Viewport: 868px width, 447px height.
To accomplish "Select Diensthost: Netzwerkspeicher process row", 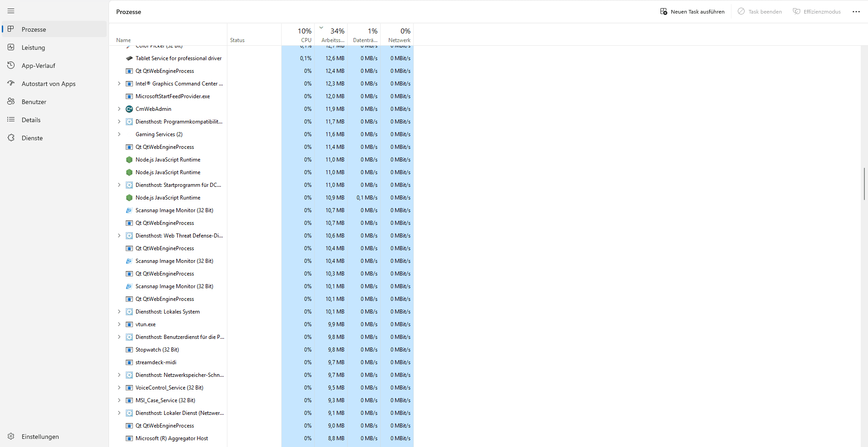I will (x=261, y=375).
